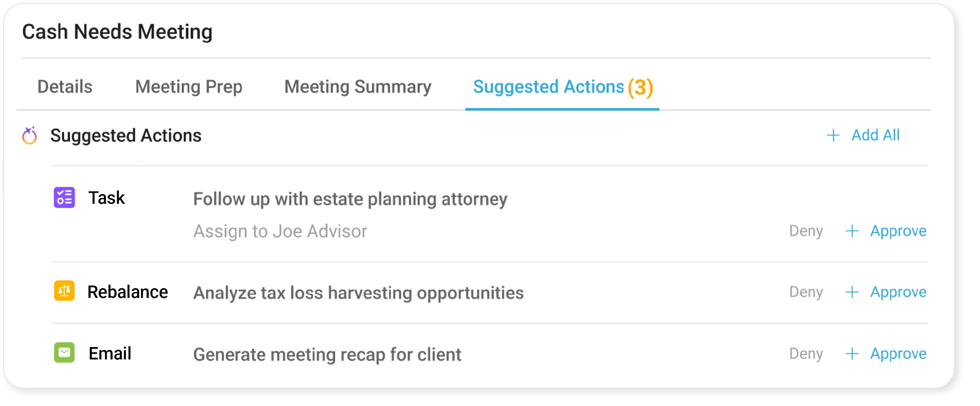This screenshot has height=406, width=980.
Task: Click plus icon for Email approval
Action: (x=852, y=354)
